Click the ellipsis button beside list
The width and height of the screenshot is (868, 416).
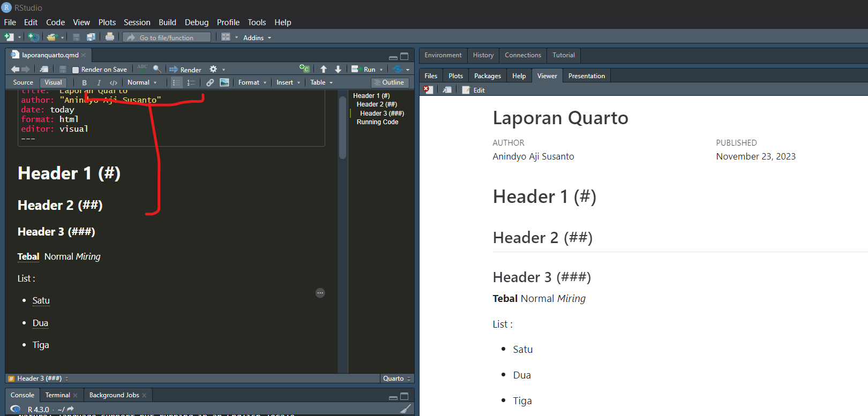coord(320,293)
